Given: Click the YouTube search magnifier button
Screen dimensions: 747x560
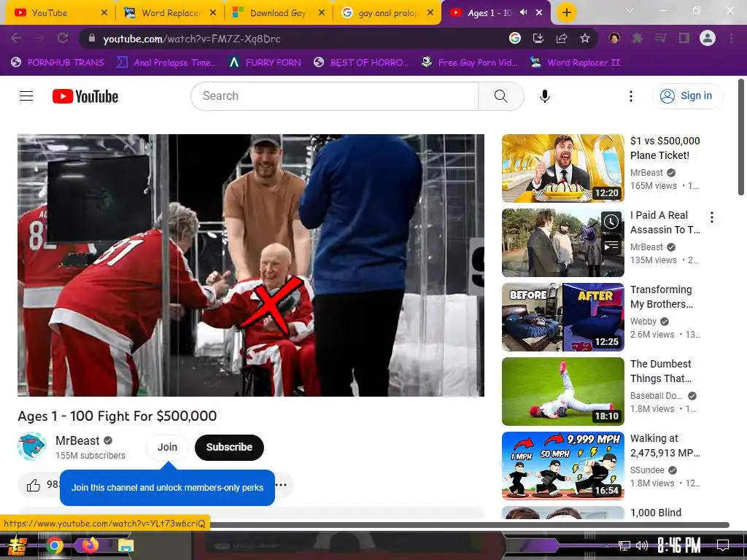Looking at the screenshot, I should (500, 96).
